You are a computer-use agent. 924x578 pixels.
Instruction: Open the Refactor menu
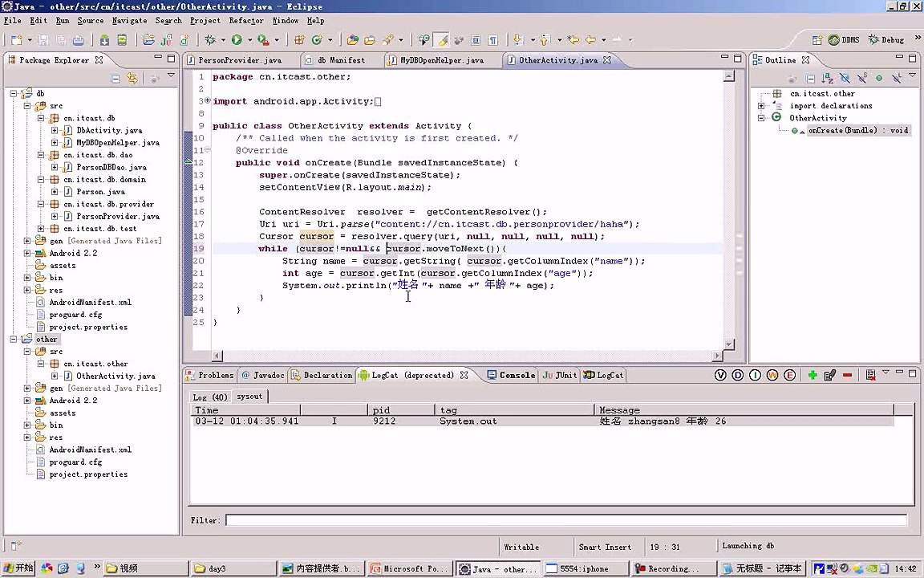tap(245, 20)
